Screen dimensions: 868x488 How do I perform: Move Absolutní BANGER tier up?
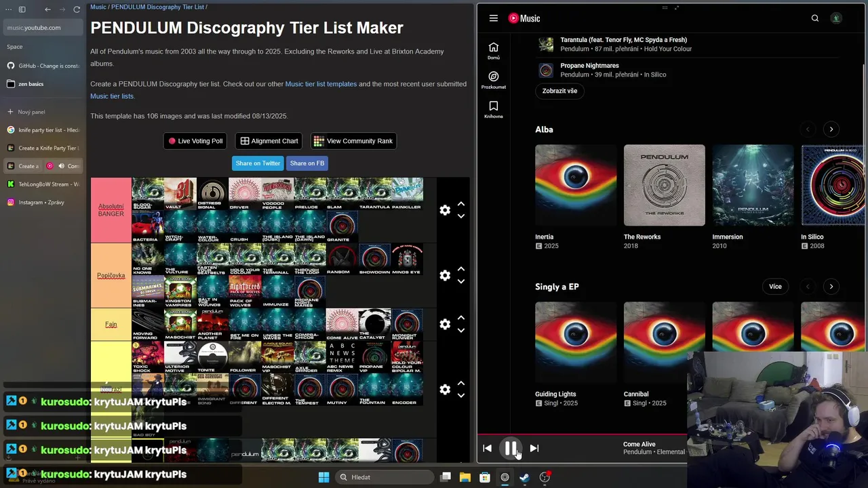pyautogui.click(x=461, y=203)
